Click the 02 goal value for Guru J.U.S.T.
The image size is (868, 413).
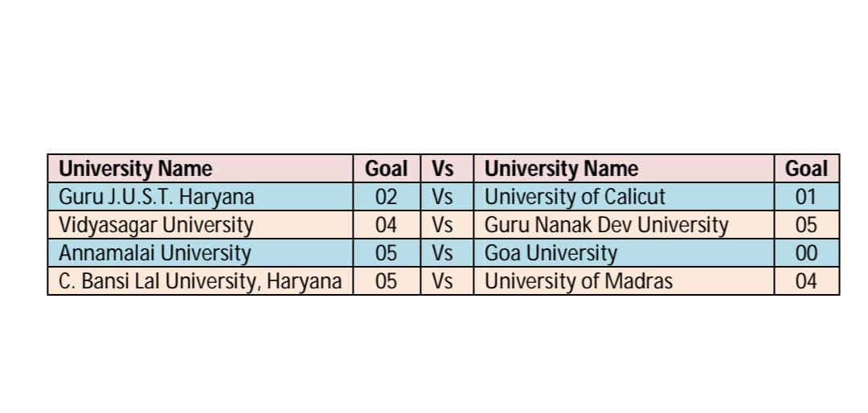click(x=387, y=197)
